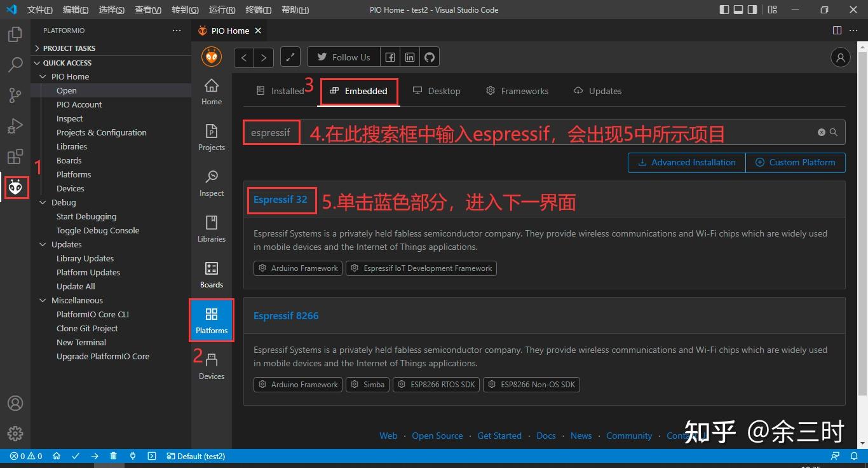
Task: Switch to the Frameworks tab
Action: (517, 91)
